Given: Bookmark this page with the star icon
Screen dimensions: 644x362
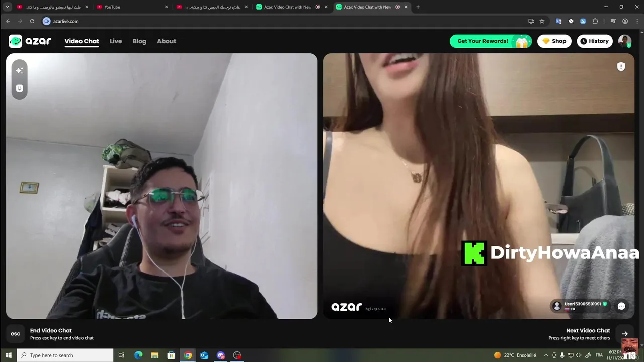Looking at the screenshot, I should coord(542,21).
